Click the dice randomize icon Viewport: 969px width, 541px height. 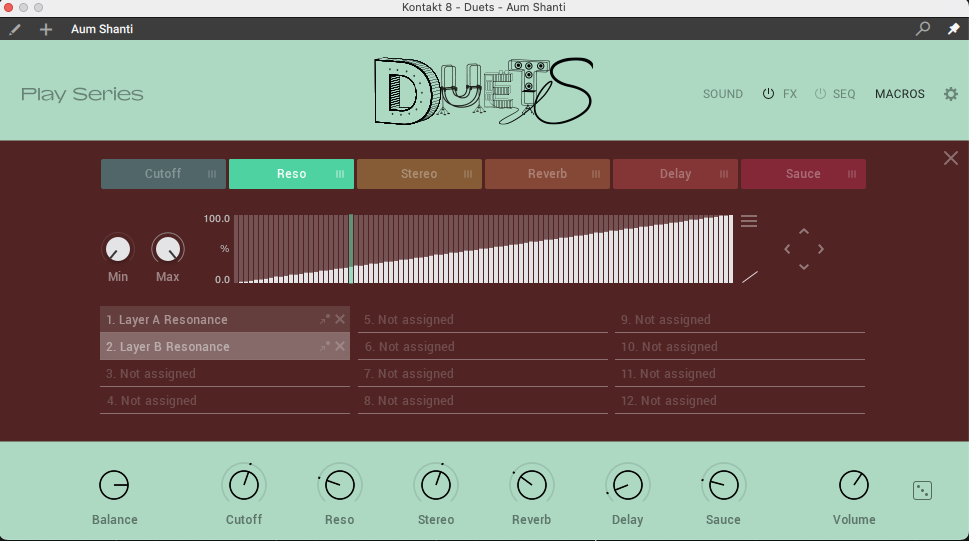[x=922, y=490]
